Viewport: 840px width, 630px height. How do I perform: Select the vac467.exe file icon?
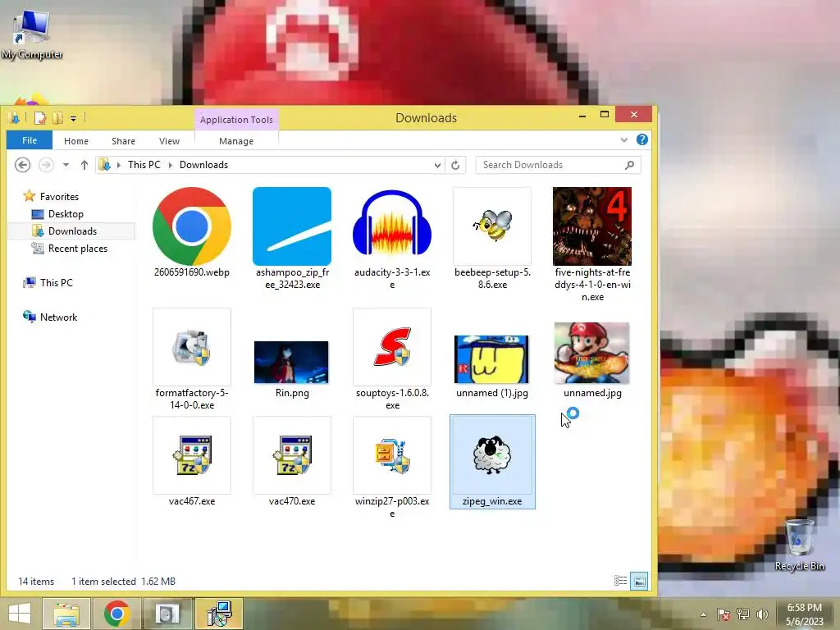(192, 455)
